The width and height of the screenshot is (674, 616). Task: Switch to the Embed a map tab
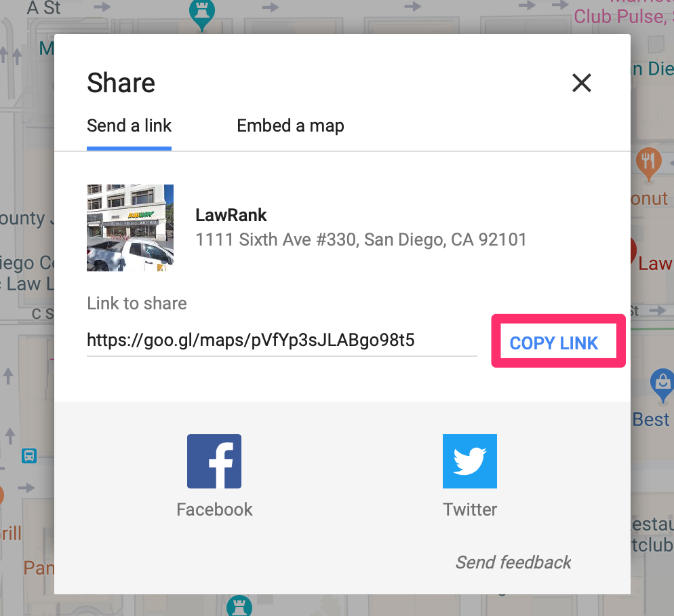click(x=290, y=126)
